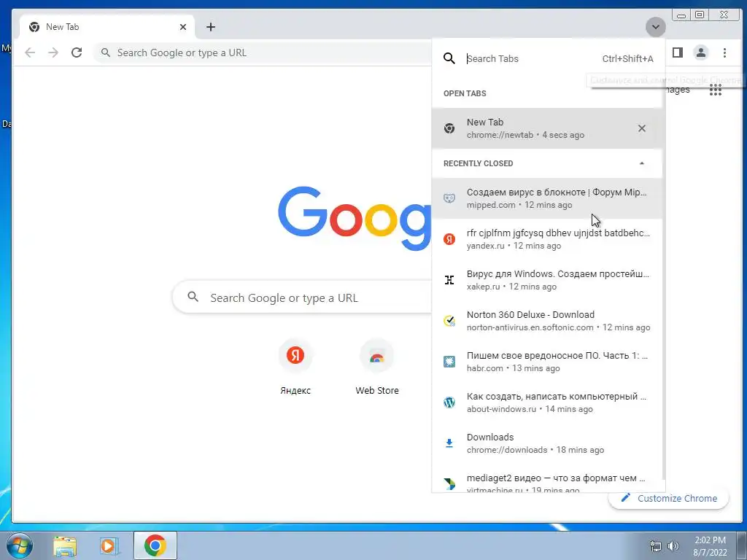747x560 pixels.
Task: Reopen the about-windows.ru closed tab
Action: pyautogui.click(x=547, y=402)
